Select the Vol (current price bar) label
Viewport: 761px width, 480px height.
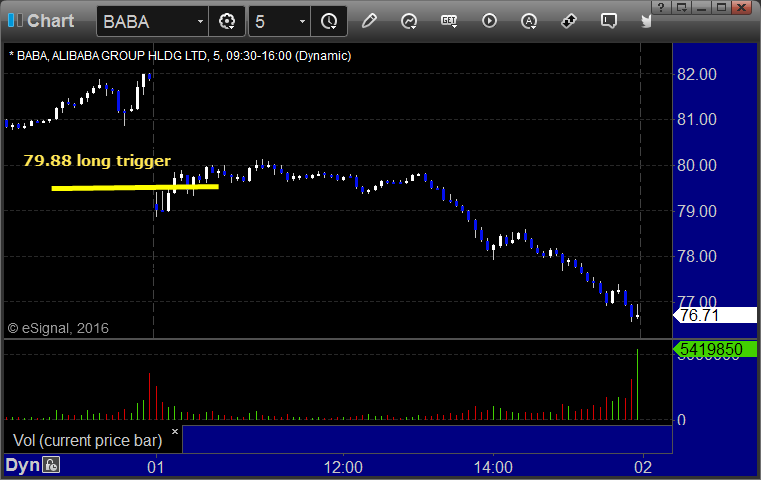pyautogui.click(x=87, y=440)
